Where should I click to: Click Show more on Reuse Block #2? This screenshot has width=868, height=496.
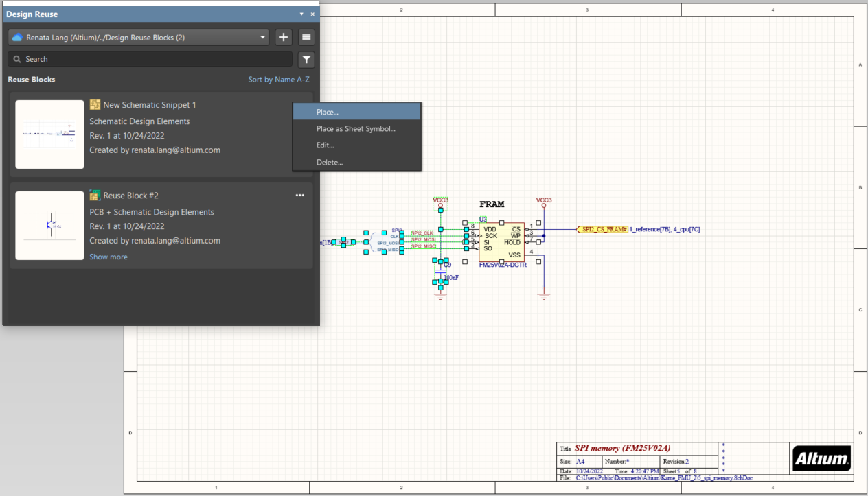(x=108, y=257)
